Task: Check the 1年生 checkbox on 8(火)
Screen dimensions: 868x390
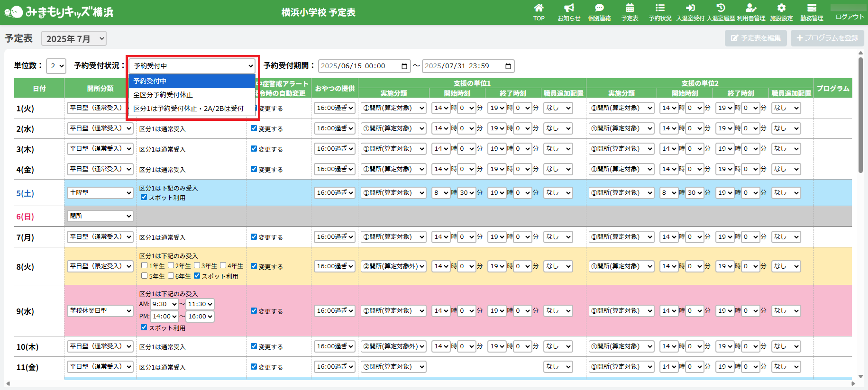Action: click(145, 265)
